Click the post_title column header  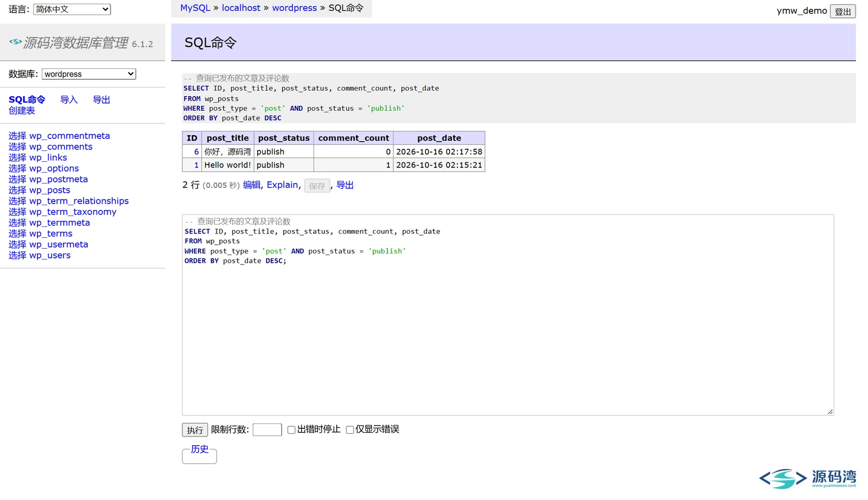click(x=228, y=138)
